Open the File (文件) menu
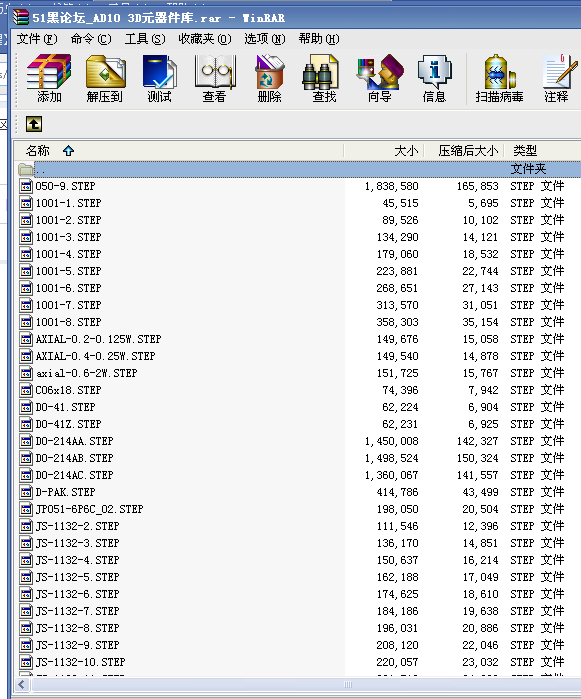 37,39
